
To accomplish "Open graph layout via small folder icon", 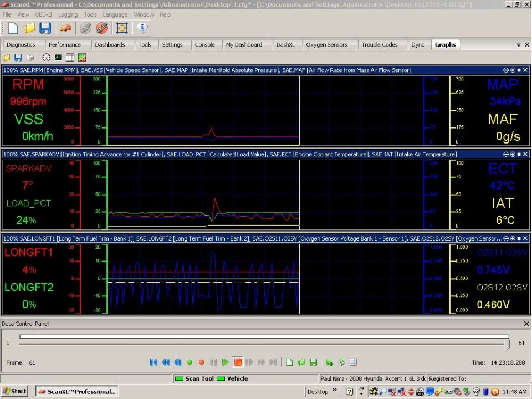I will click(x=7, y=58).
